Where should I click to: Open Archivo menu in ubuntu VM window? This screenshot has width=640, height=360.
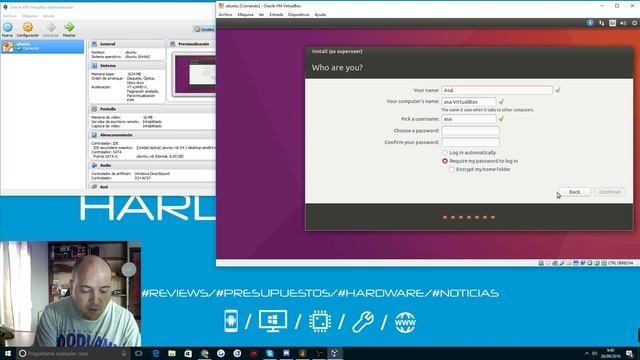(x=225, y=15)
